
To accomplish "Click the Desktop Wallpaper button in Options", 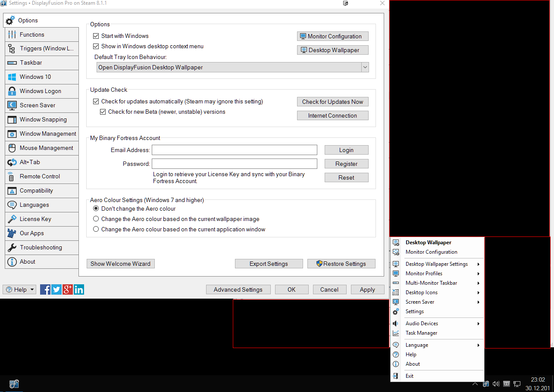I will pyautogui.click(x=333, y=50).
